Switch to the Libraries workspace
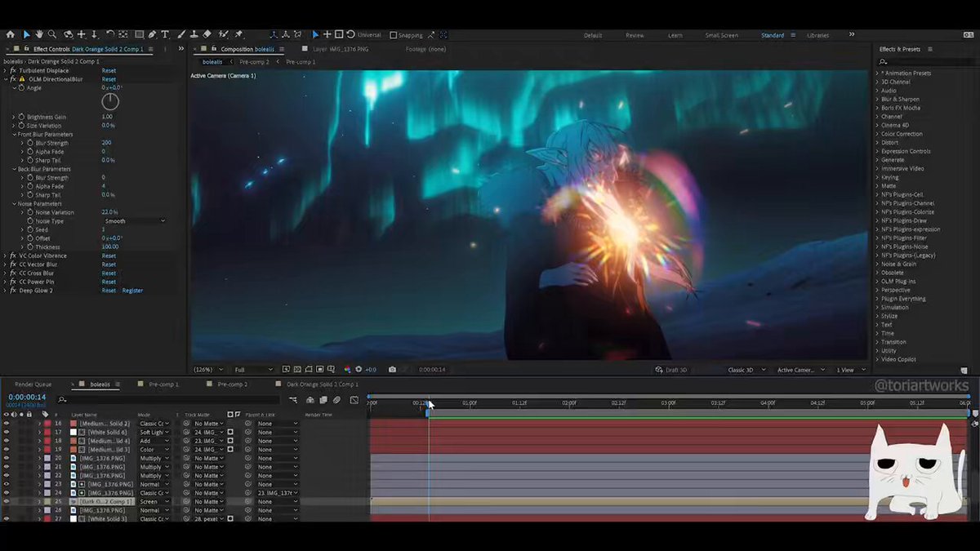 817,35
